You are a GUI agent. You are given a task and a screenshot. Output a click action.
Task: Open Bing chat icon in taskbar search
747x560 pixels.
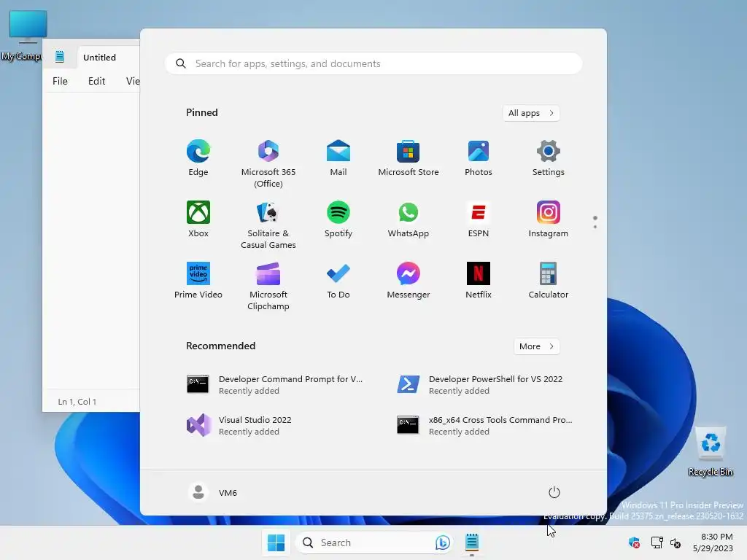(443, 542)
